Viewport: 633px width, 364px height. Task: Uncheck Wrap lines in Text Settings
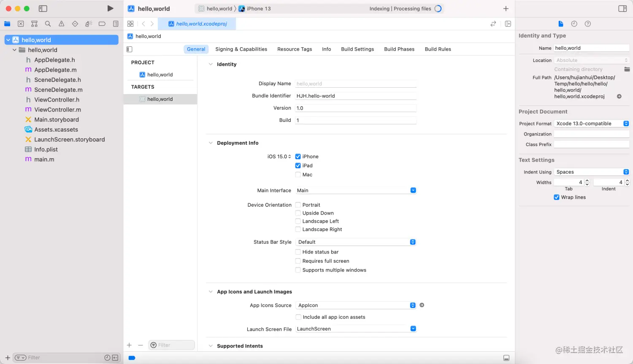point(557,197)
